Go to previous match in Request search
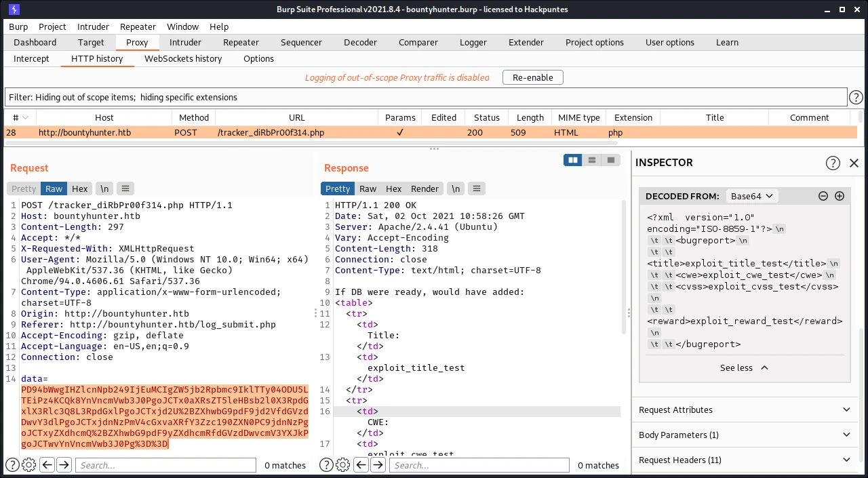Viewport: 868px width, 478px height. (x=47, y=465)
